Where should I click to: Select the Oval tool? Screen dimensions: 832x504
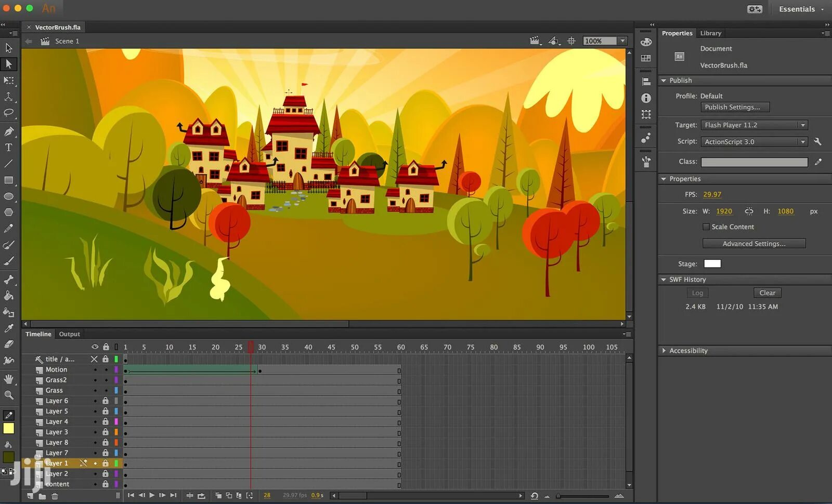(x=9, y=196)
